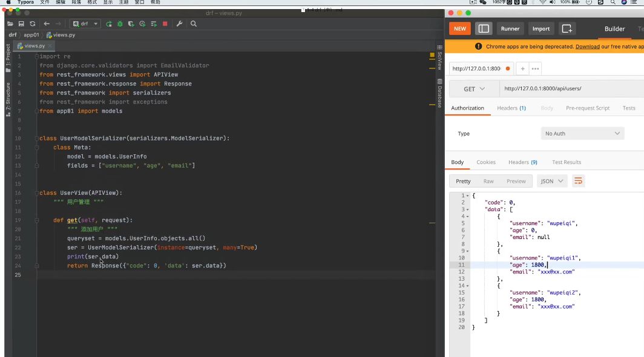644x357 pixels.
Task: Toggle the wrap lines icon in response
Action: [578, 181]
